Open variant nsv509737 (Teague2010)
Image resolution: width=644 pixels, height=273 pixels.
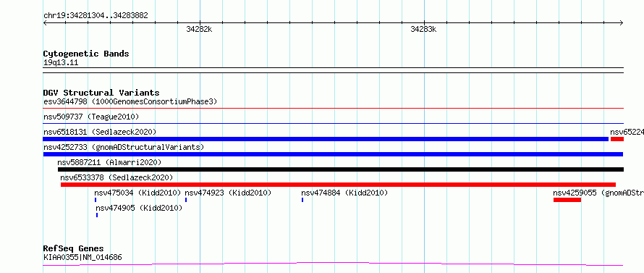point(91,117)
